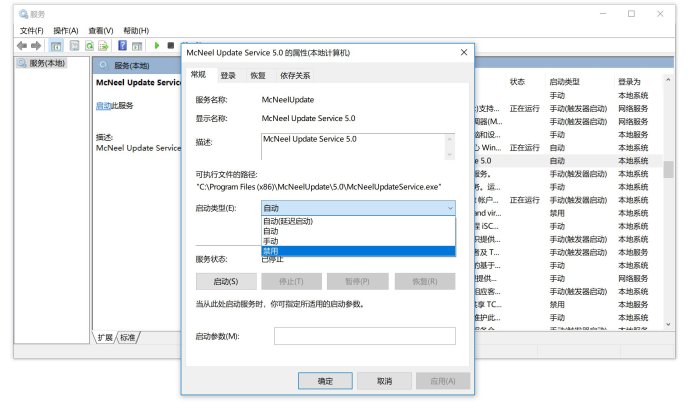This screenshot has height=412, width=690.
Task: Open the 帮助(H) menu
Action: click(136, 31)
